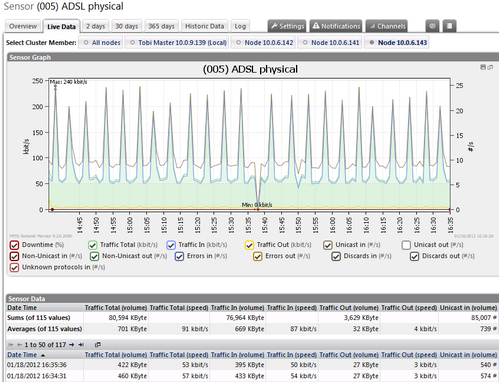Screen dimensions: 499x382
Task: Open sensor Settings with wrench icon
Action: click(x=287, y=26)
